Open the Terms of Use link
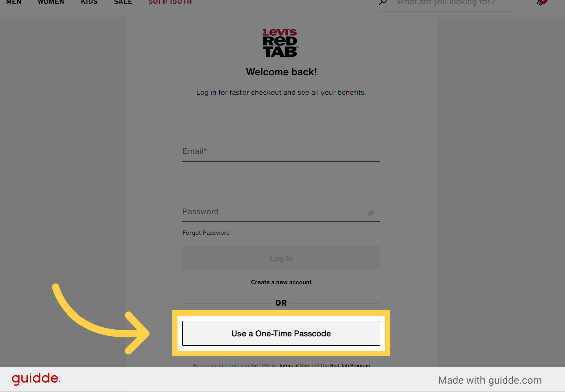Viewport: 565px width, 392px height. (294, 365)
